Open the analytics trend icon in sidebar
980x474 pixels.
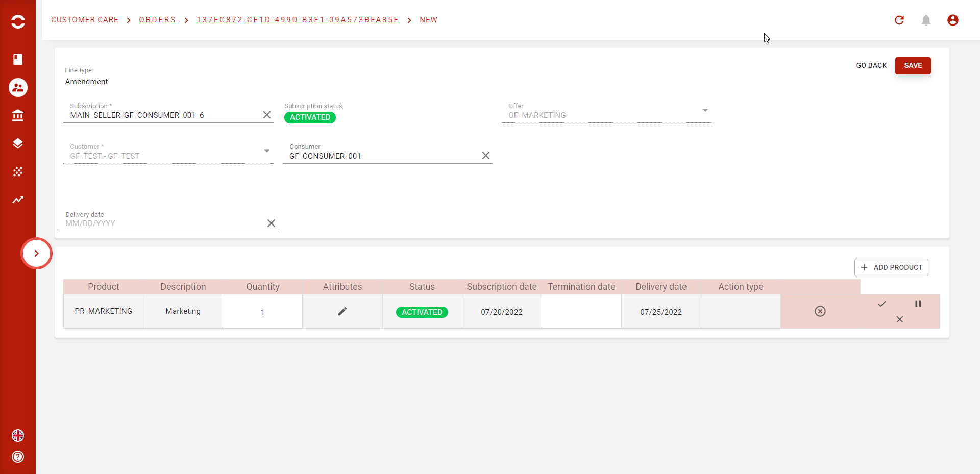pos(18,199)
